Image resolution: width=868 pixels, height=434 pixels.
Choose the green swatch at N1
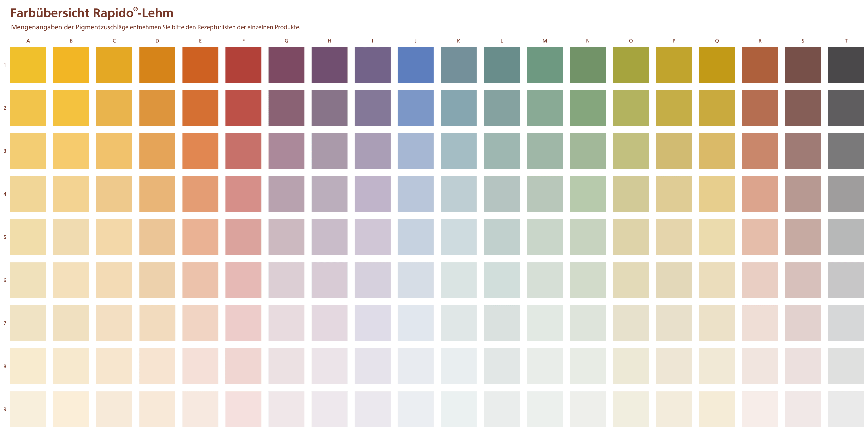pos(588,65)
